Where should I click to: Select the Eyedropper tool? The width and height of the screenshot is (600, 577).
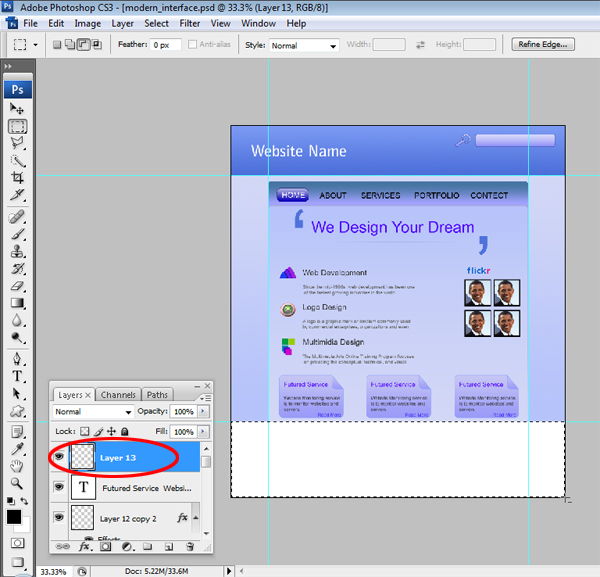click(x=17, y=449)
